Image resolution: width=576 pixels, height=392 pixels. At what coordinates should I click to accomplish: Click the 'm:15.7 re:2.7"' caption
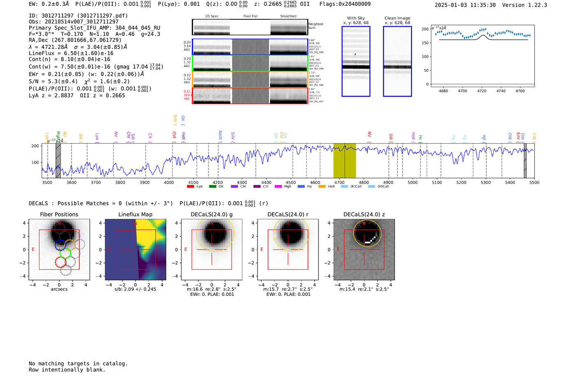(x=288, y=289)
